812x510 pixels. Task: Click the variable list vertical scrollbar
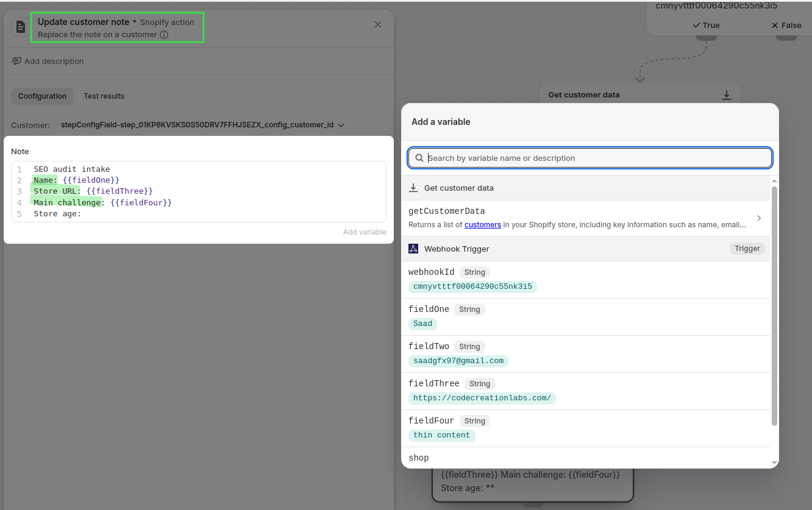click(x=774, y=305)
